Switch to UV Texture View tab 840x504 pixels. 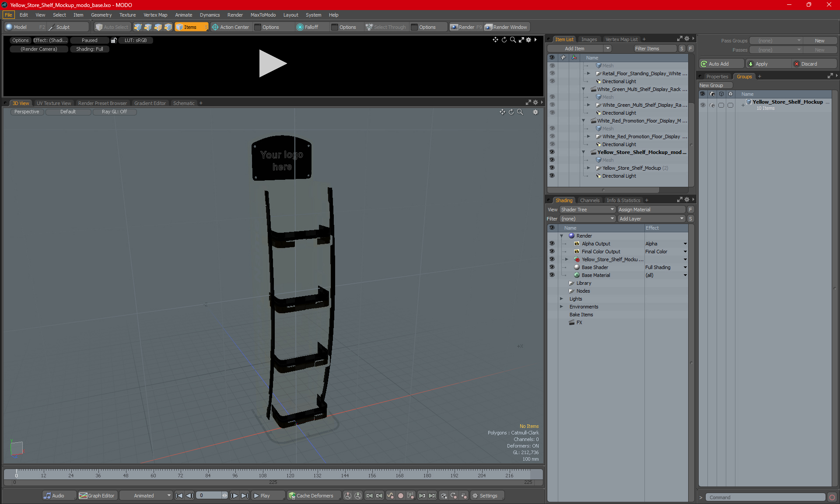click(54, 103)
